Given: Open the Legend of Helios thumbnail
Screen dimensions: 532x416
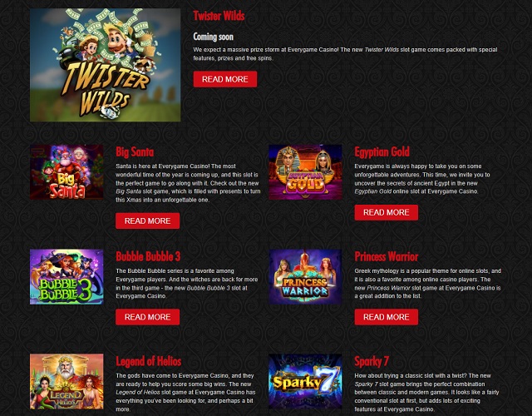Looking at the screenshot, I should pyautogui.click(x=66, y=381).
